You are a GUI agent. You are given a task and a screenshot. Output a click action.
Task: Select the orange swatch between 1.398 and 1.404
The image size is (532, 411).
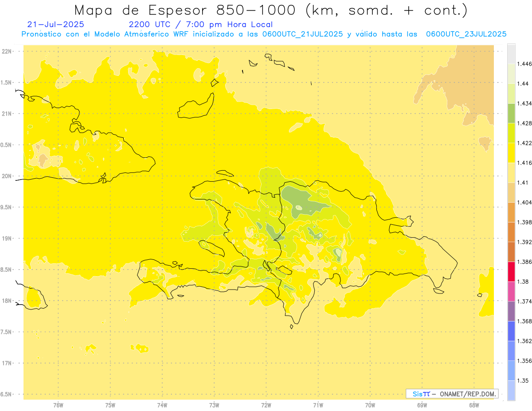tap(511, 212)
